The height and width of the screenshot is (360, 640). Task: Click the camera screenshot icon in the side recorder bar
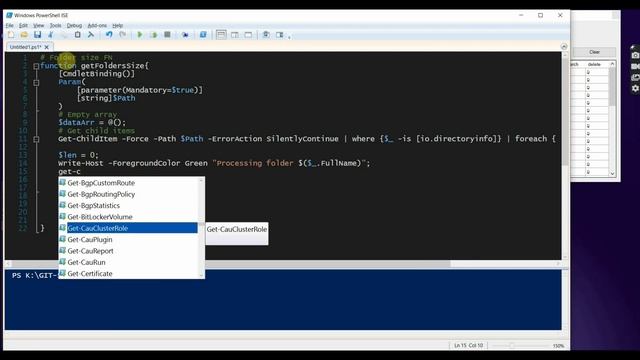click(x=635, y=55)
